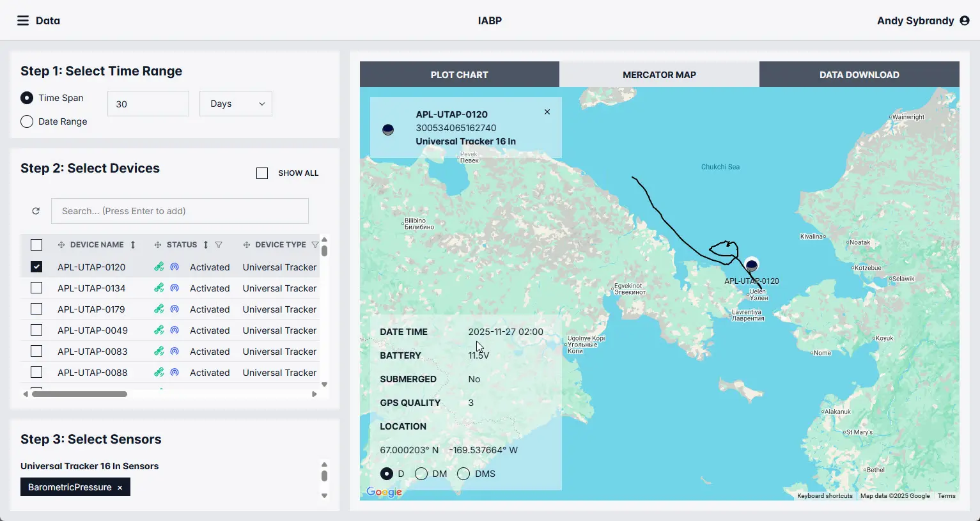
Task: Open the DATA DOWNLOAD tab
Action: [x=859, y=75]
